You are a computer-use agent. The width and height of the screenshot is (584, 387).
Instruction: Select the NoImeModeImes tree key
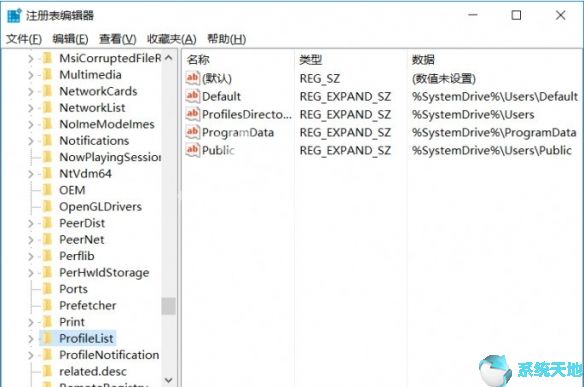(x=107, y=124)
